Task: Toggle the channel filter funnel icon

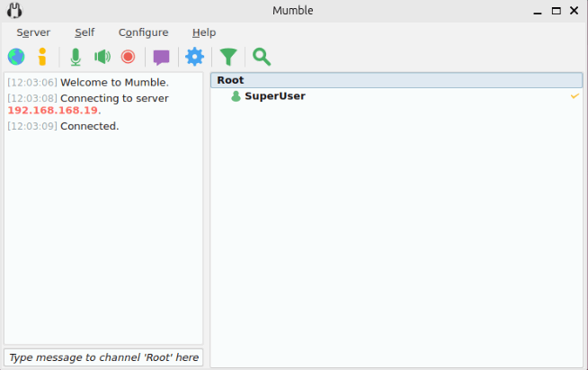Action: tap(228, 57)
